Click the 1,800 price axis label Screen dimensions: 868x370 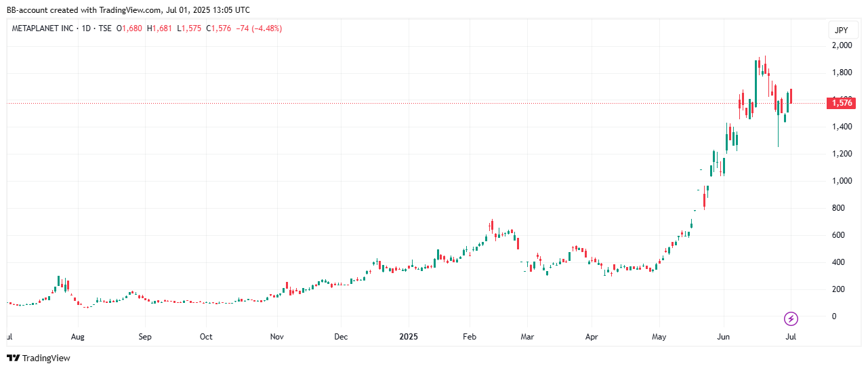(843, 73)
